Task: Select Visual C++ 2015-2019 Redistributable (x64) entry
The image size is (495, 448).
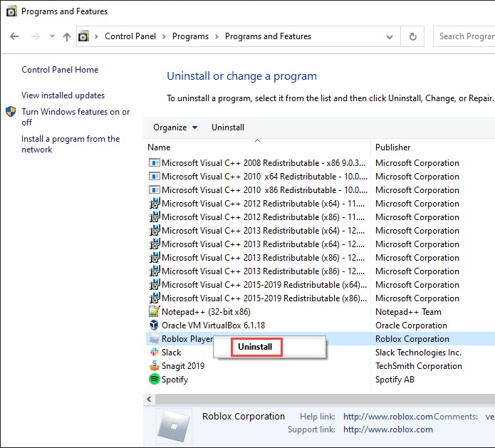Action: pyautogui.click(x=264, y=285)
